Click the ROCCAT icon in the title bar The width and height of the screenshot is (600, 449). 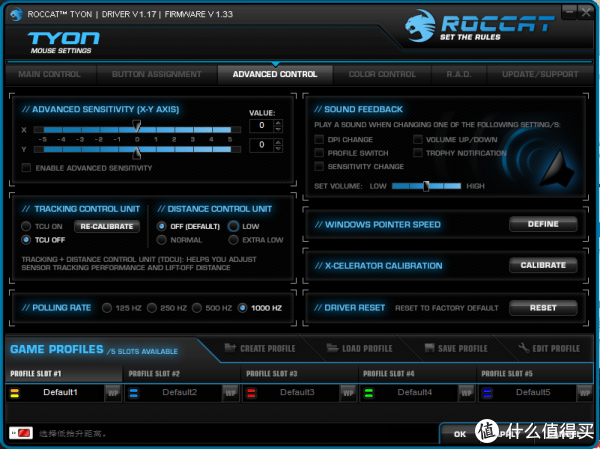[x=16, y=15]
